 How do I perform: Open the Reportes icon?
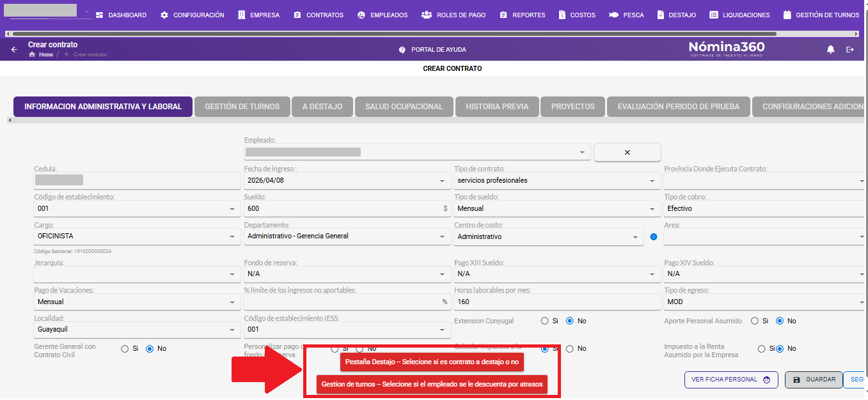pos(503,15)
